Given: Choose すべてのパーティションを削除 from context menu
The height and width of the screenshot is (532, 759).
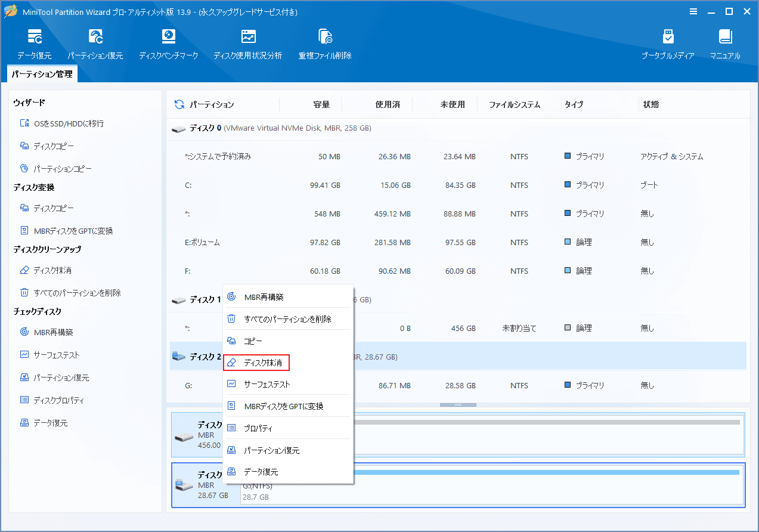Looking at the screenshot, I should click(288, 319).
